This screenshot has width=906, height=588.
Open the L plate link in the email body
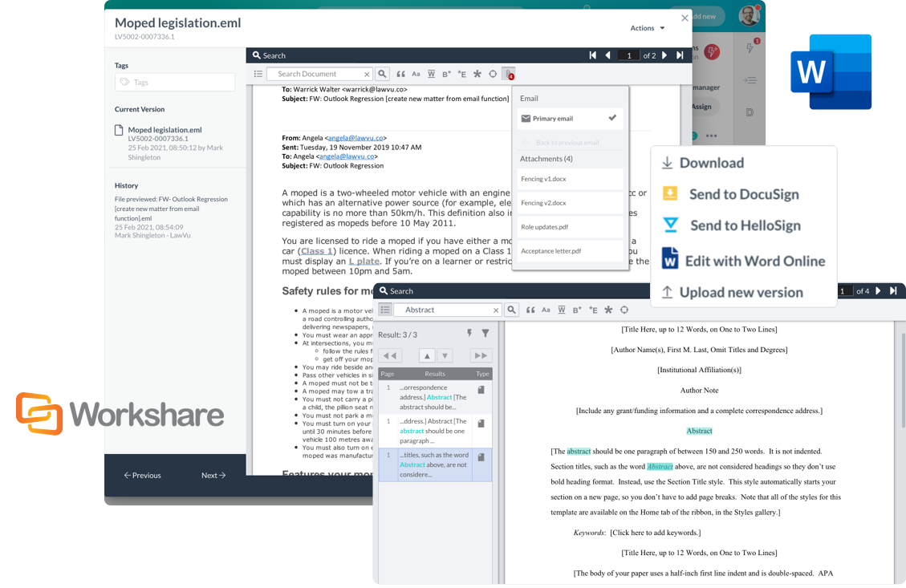(x=364, y=261)
